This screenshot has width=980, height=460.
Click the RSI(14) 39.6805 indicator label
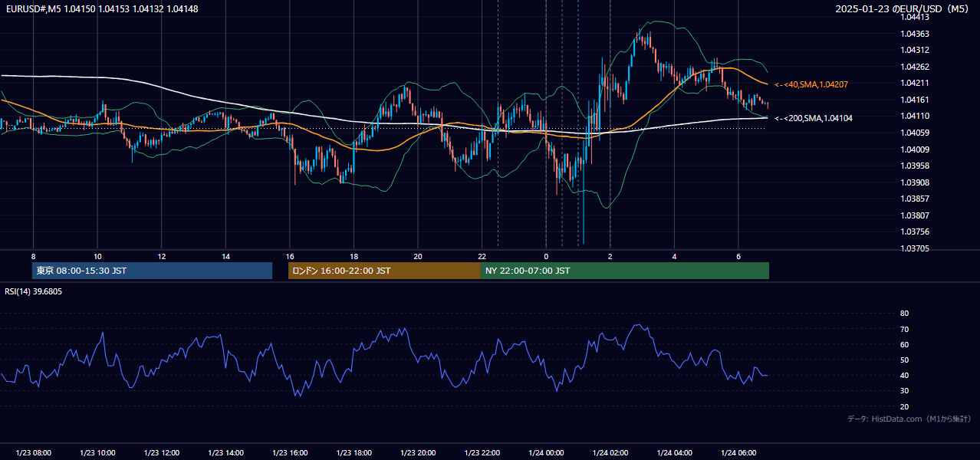tap(34, 291)
